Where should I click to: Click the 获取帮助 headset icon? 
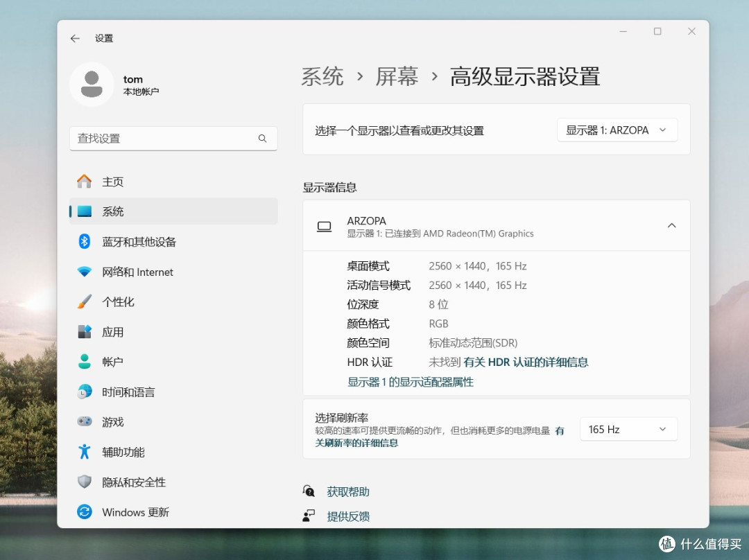309,491
